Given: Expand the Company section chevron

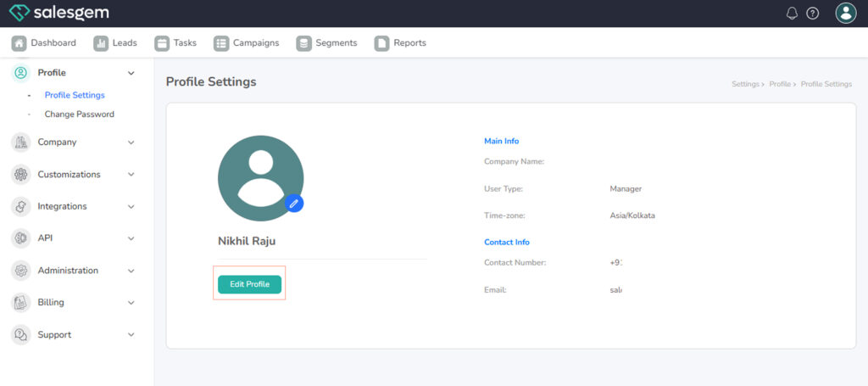Looking at the screenshot, I should pyautogui.click(x=131, y=143).
